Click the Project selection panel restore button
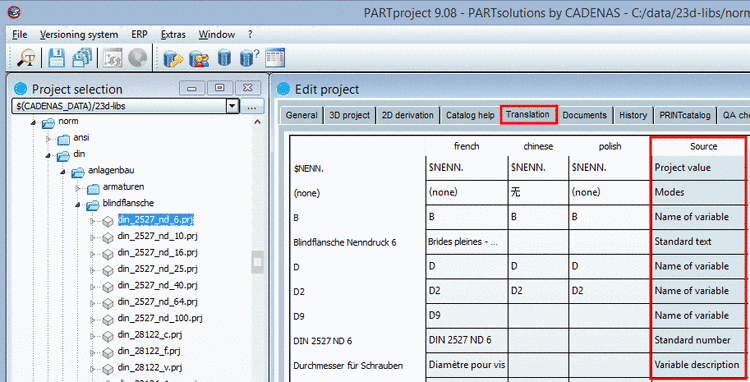The width and height of the screenshot is (750, 382). pyautogui.click(x=220, y=88)
